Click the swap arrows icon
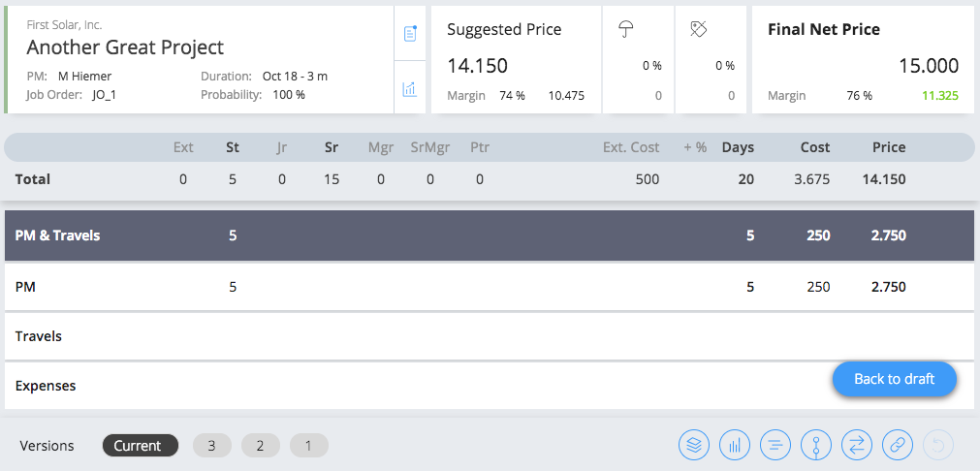This screenshot has width=980, height=471. tap(856, 446)
